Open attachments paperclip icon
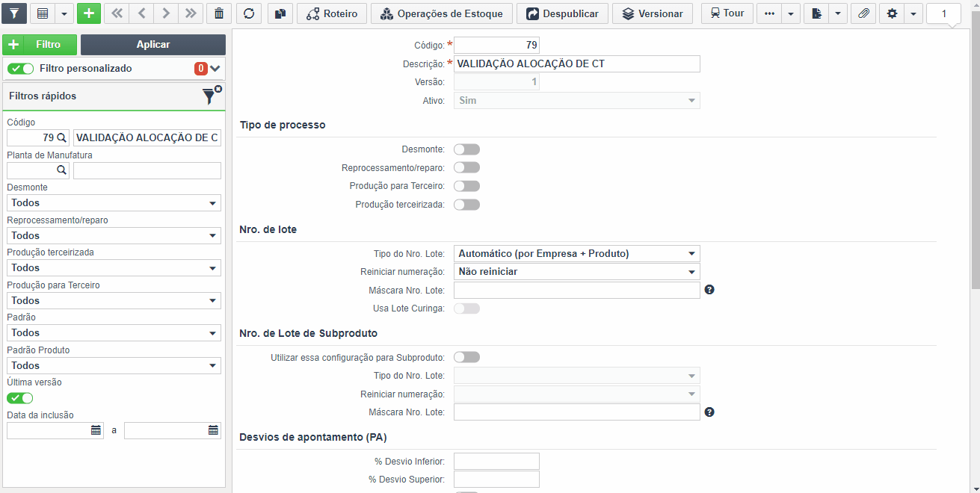The image size is (980, 493). [863, 13]
